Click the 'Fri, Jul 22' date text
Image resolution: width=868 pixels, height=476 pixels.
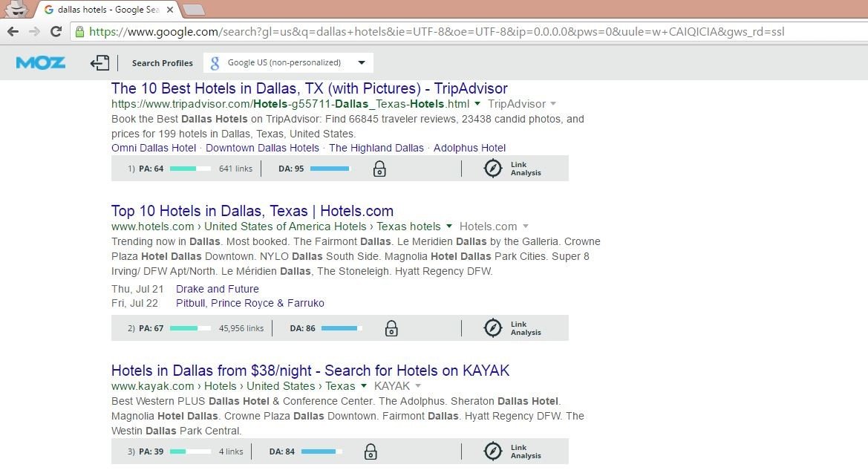[134, 303]
